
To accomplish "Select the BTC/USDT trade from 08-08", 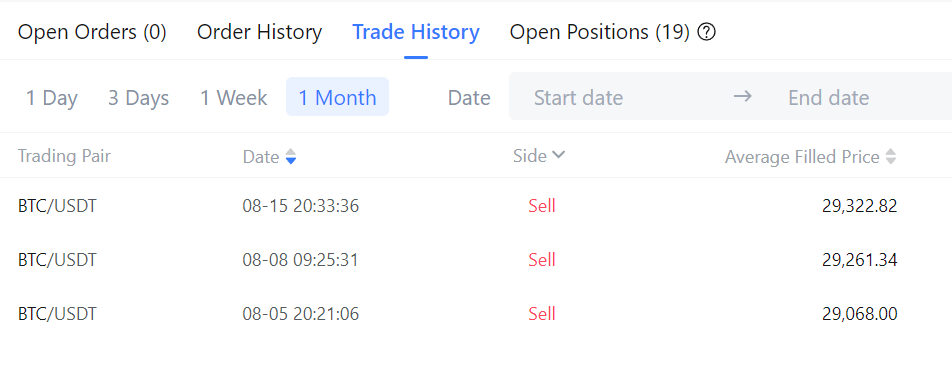I will (476, 260).
